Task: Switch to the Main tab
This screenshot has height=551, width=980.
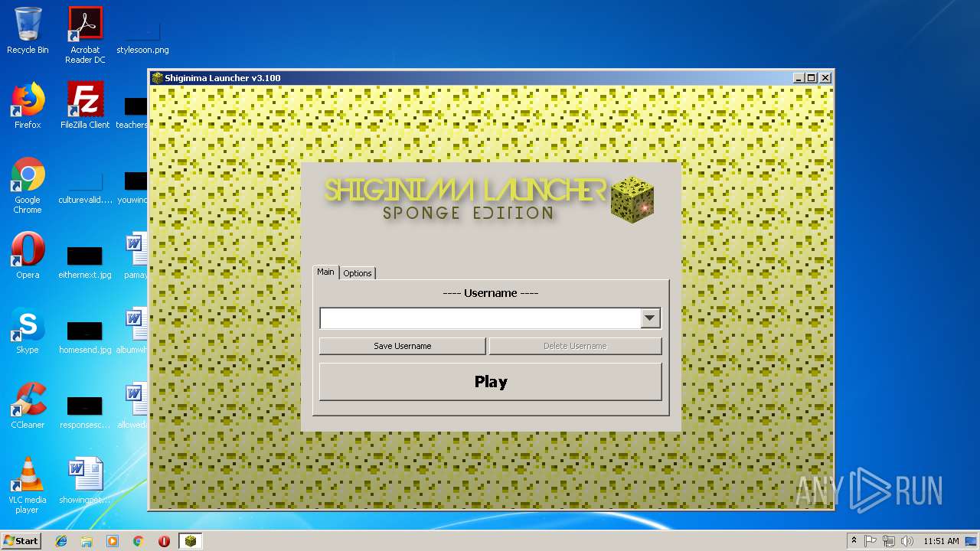Action: pos(326,272)
